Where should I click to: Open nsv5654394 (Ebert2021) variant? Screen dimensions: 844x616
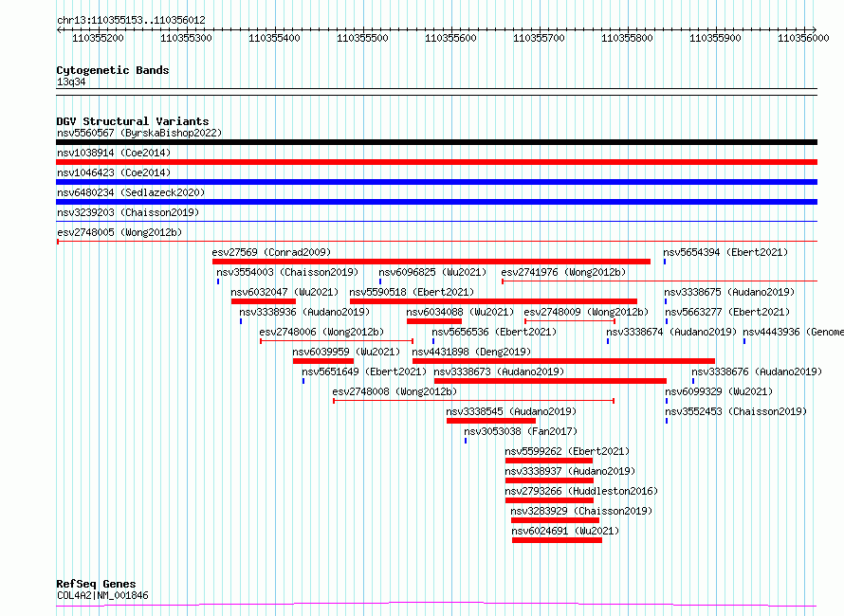[x=725, y=252]
